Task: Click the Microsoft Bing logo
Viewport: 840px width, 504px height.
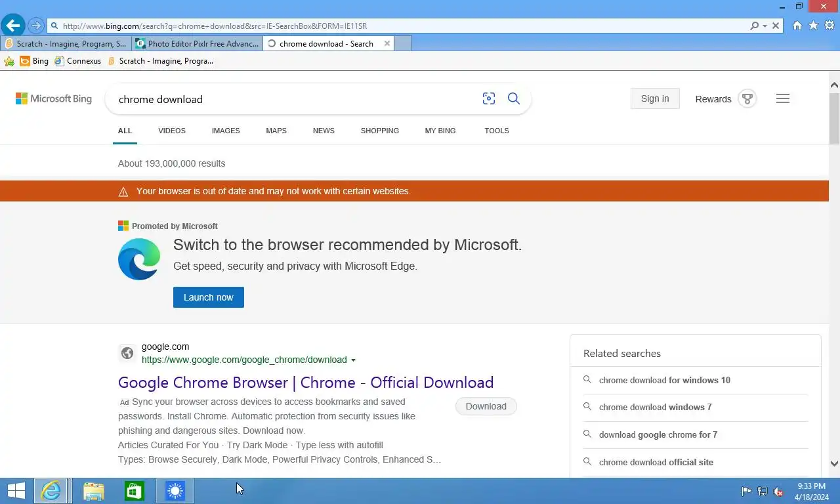Action: tap(54, 99)
